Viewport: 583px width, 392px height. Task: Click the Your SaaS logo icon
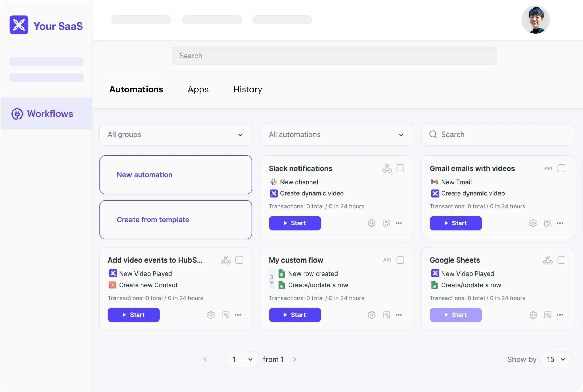pos(19,25)
